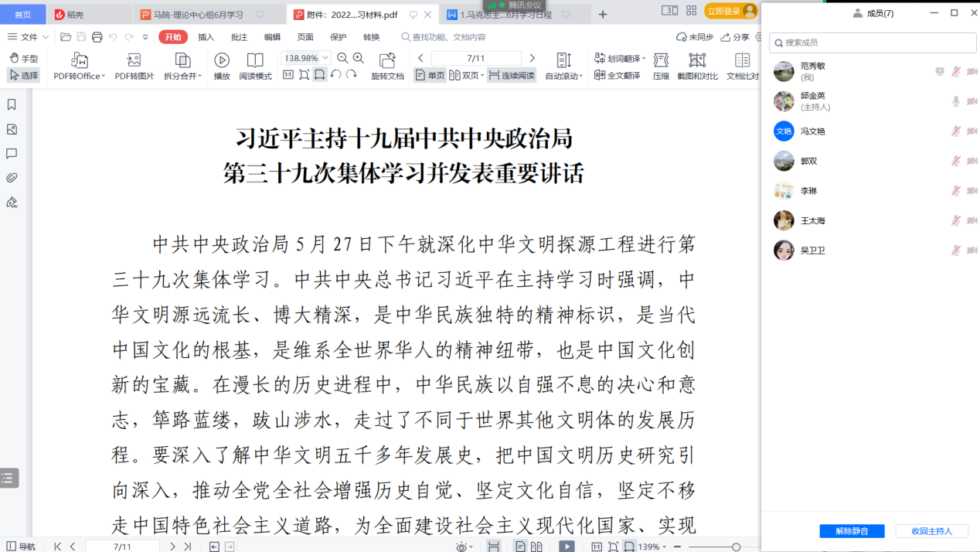The height and width of the screenshot is (552, 980).
Task: Toggle 连续阅读 continuous reading mode
Action: [x=512, y=75]
